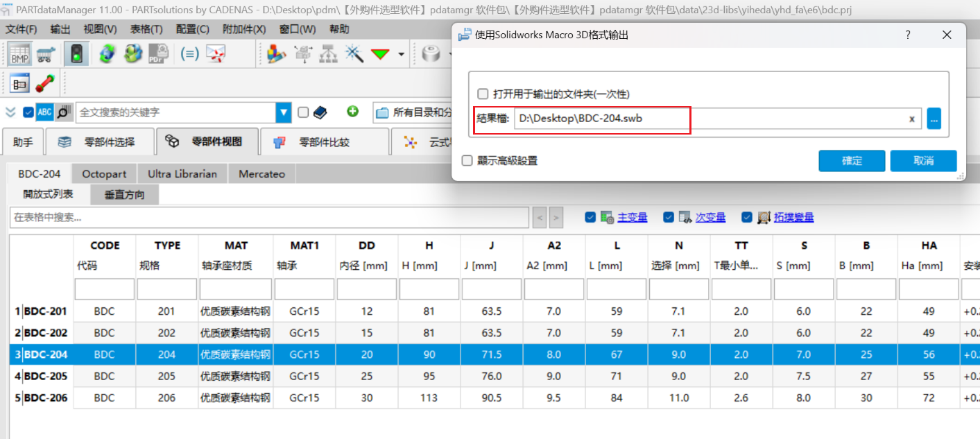980x439 pixels.
Task: Select the ABC text search mode icon
Action: point(44,112)
